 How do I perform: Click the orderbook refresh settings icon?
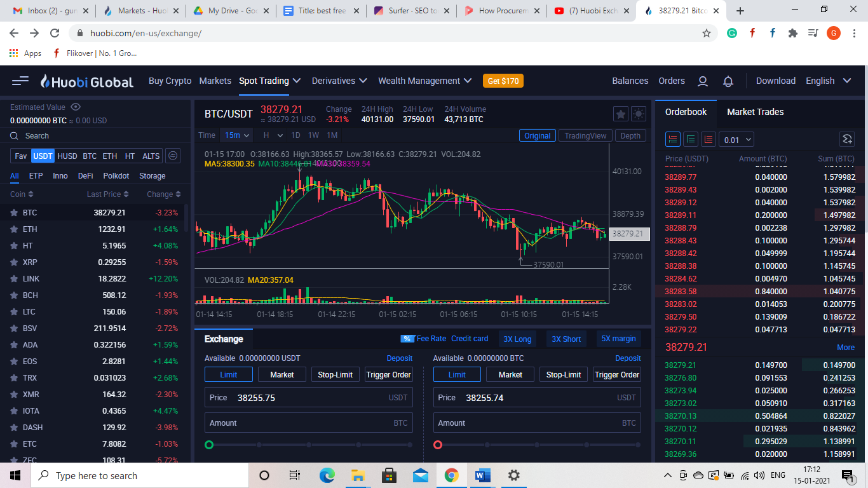[846, 139]
